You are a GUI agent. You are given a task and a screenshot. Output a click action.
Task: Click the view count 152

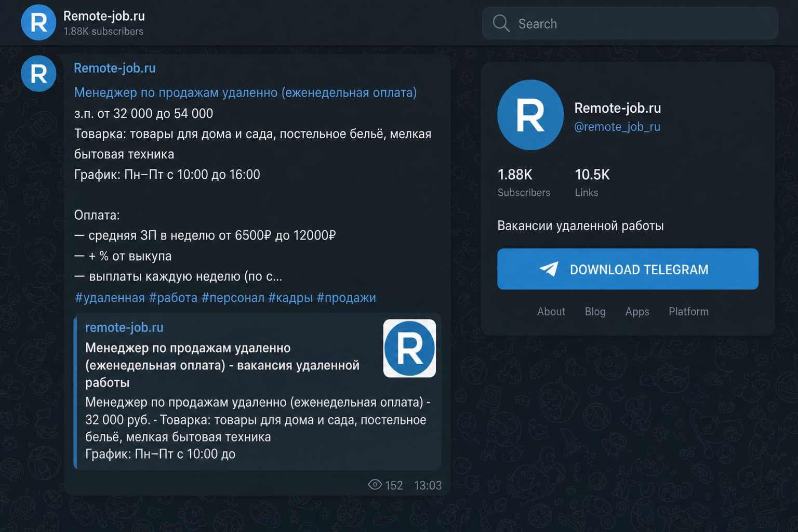tap(394, 485)
